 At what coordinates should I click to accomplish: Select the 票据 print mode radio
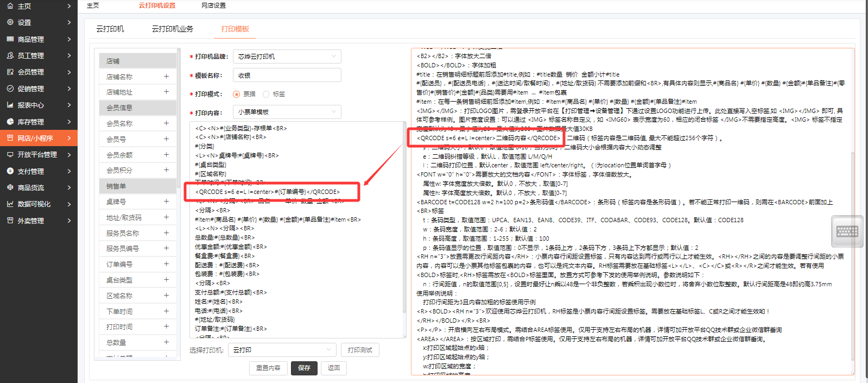coord(236,95)
